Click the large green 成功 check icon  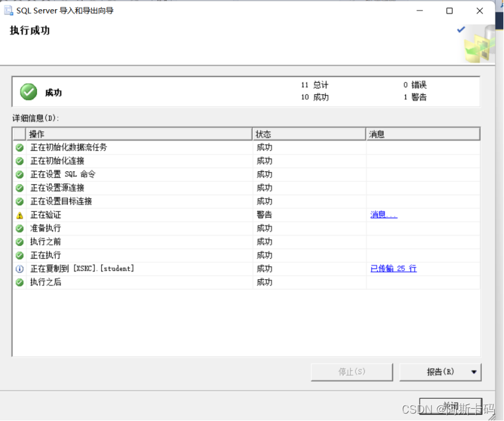click(28, 92)
